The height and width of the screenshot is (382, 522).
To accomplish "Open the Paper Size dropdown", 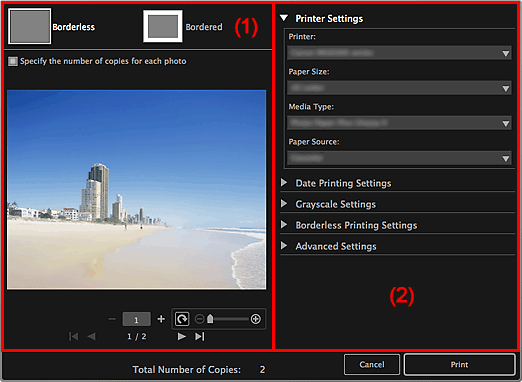I will point(399,88).
